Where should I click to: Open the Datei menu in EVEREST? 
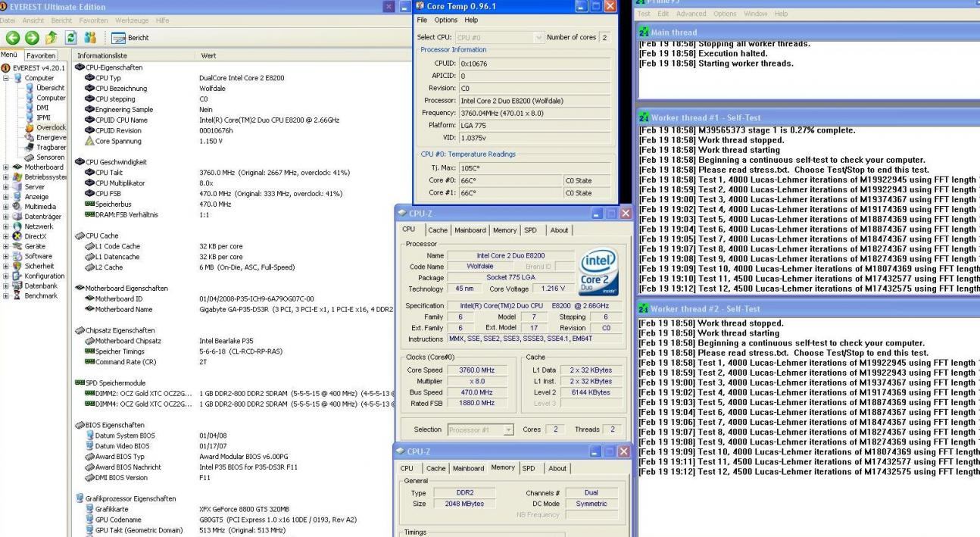pos(9,20)
